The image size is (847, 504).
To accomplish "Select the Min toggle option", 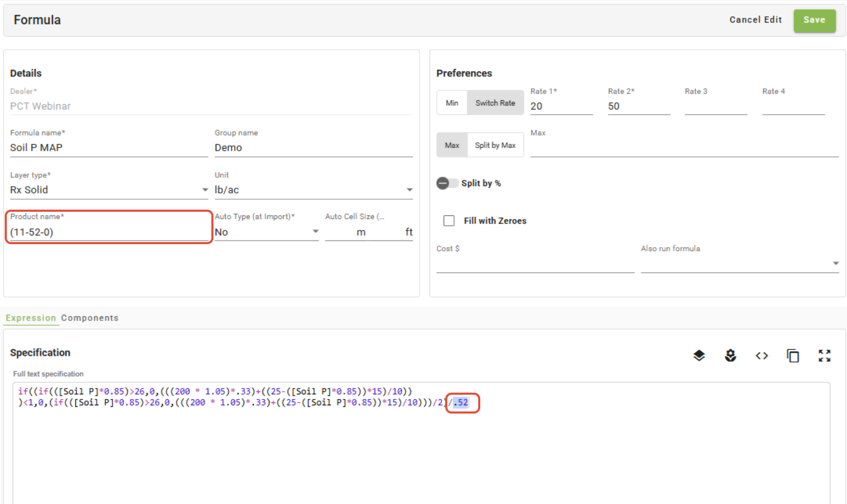I will [x=452, y=103].
